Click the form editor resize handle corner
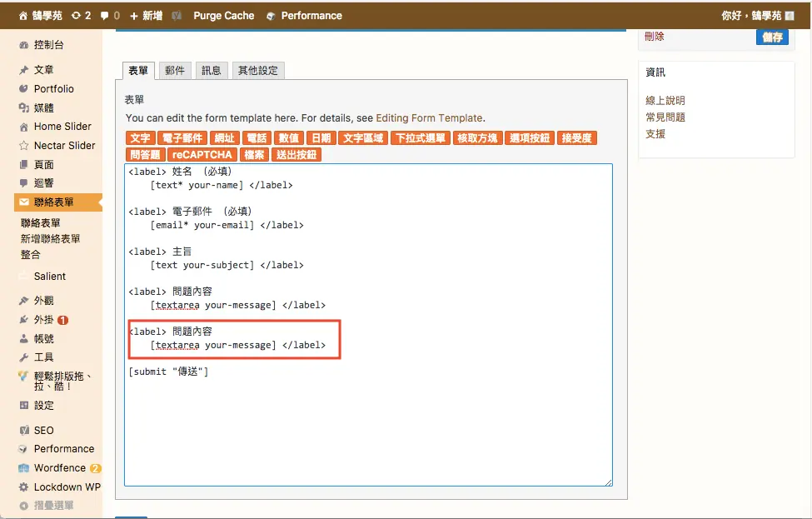The image size is (812, 519). tap(609, 482)
